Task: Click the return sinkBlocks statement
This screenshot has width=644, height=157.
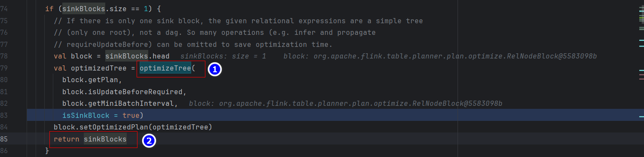Action: (90, 139)
